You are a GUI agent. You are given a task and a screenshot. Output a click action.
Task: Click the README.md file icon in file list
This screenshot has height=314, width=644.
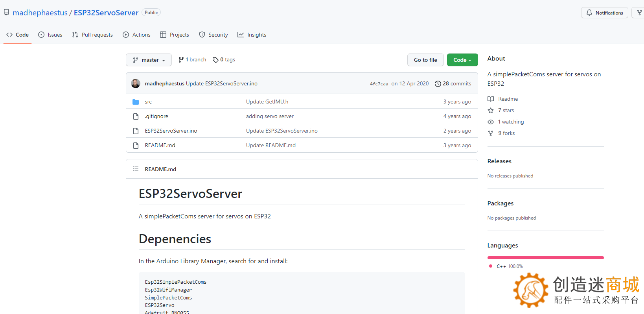136,145
